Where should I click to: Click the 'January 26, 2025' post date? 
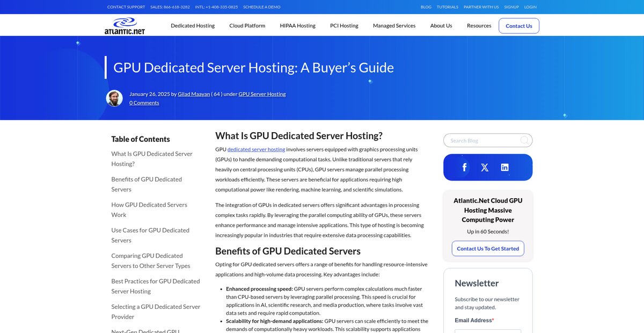point(150,94)
